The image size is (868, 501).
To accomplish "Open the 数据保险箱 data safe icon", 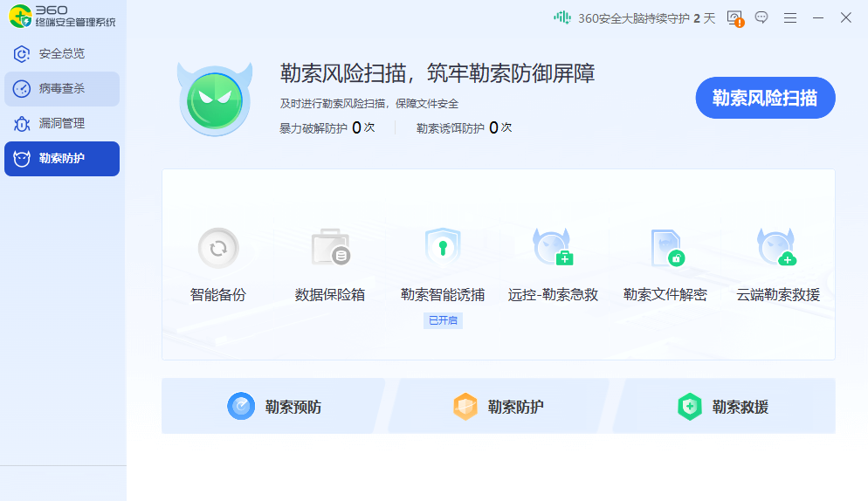I will point(330,249).
